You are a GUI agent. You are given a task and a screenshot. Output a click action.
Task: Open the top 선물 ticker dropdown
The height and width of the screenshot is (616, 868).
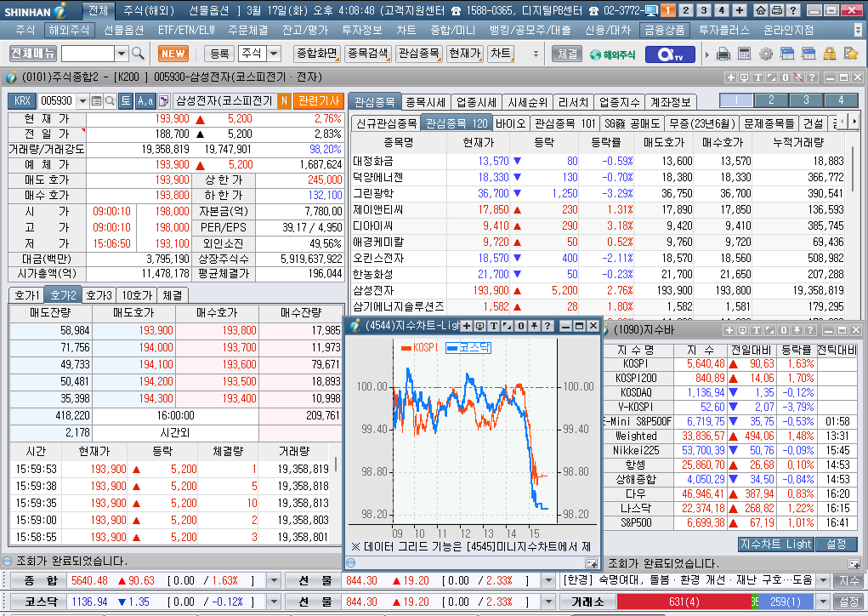point(548,580)
